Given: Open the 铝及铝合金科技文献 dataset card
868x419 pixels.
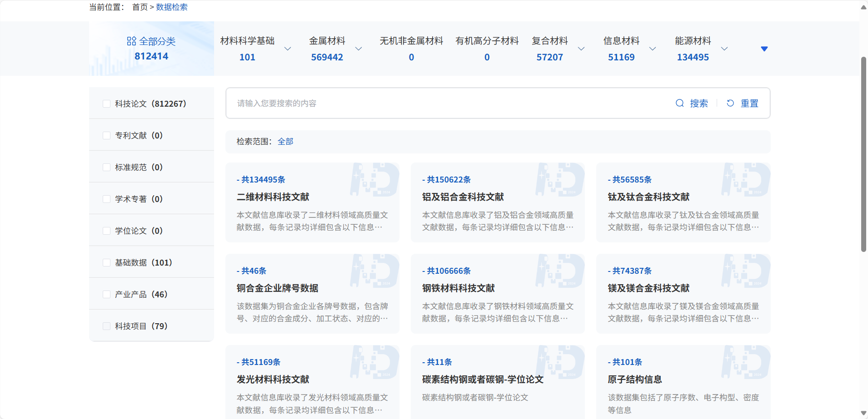Looking at the screenshot, I should pyautogui.click(x=463, y=197).
